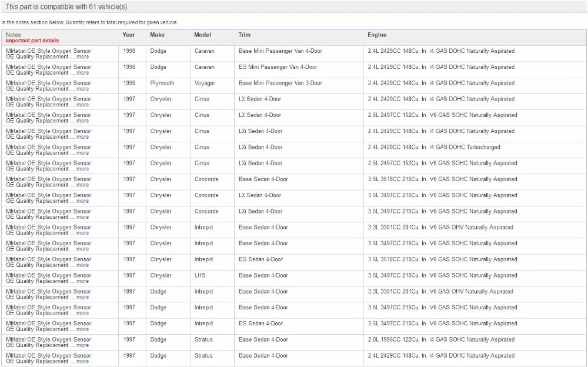Screen dimensions: 588x367
Task: Click the quantity note about total required
Action: (89, 22)
